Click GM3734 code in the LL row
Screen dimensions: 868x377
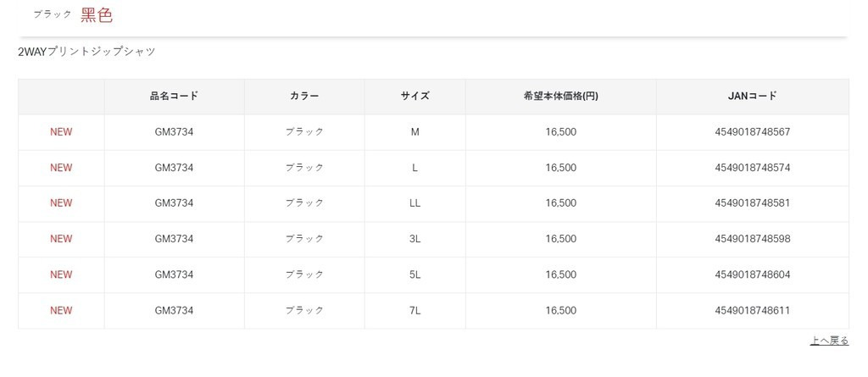[x=174, y=203]
